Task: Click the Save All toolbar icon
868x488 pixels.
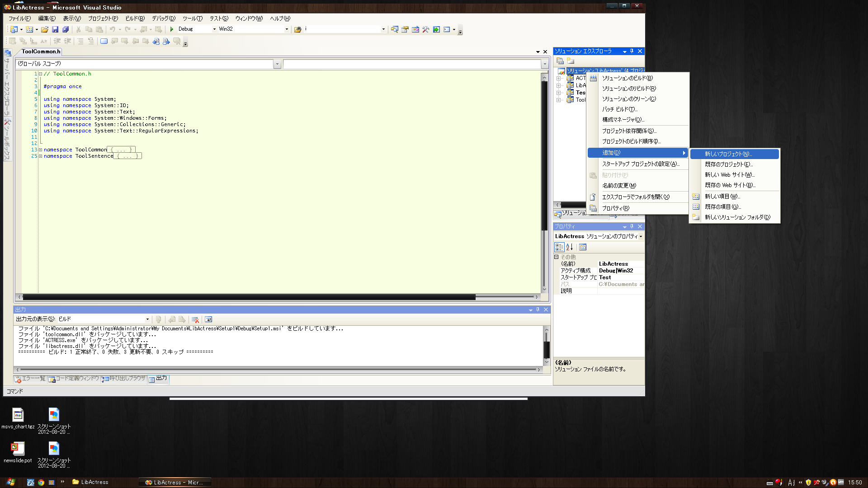Action: point(66,29)
